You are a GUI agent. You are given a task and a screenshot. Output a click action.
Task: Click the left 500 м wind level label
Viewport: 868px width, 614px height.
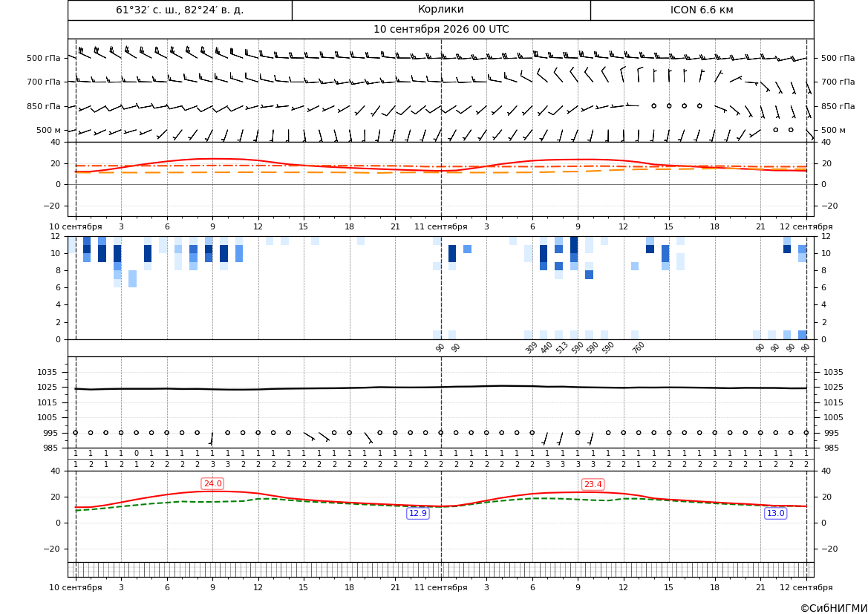click(x=49, y=130)
